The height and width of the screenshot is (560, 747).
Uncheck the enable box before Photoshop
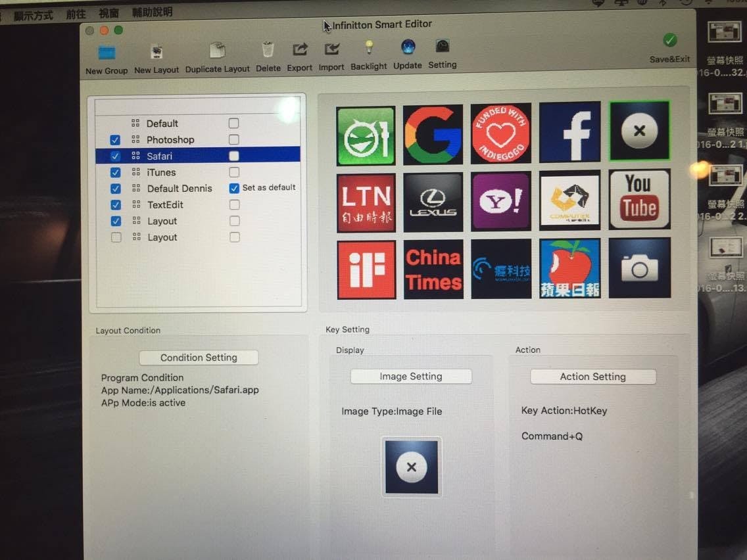coord(115,140)
